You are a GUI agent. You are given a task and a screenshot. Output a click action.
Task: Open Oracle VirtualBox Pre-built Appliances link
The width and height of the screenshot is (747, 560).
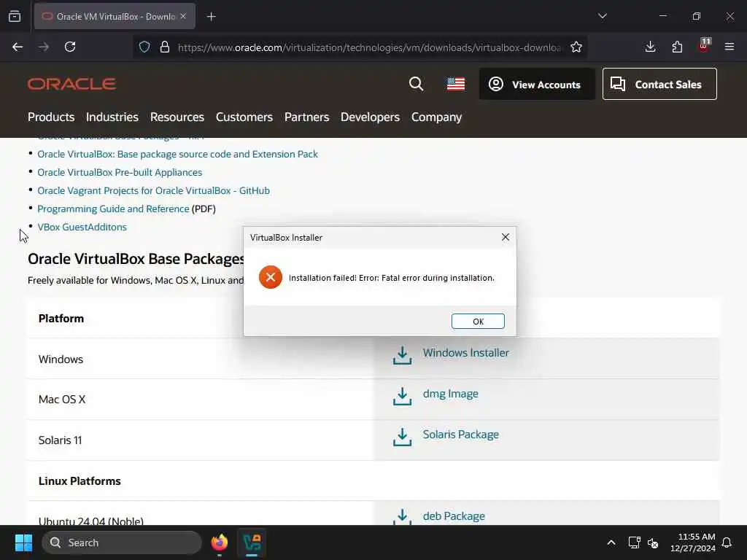pos(120,172)
